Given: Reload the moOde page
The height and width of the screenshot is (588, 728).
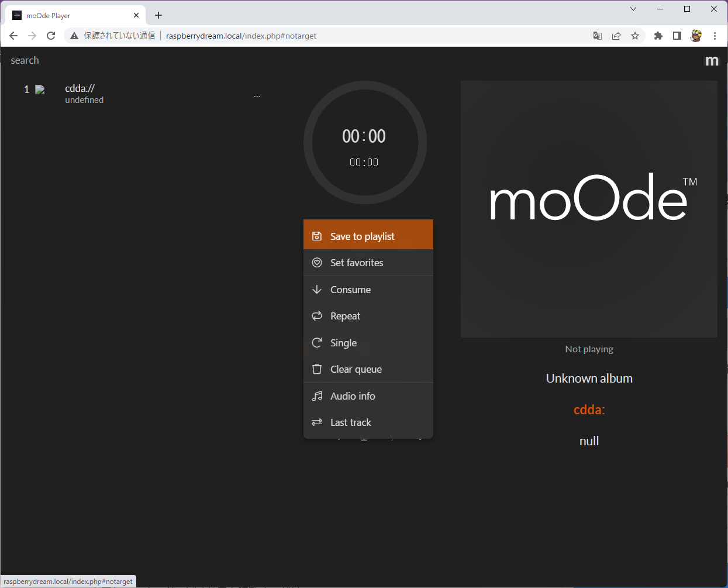Looking at the screenshot, I should 51,36.
